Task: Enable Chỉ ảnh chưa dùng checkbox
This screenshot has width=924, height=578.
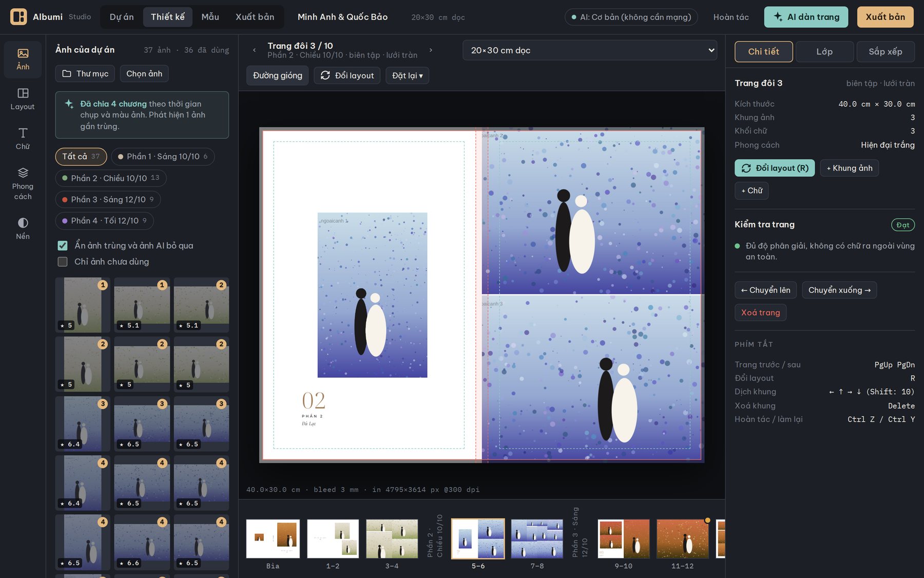Action: 63,262
